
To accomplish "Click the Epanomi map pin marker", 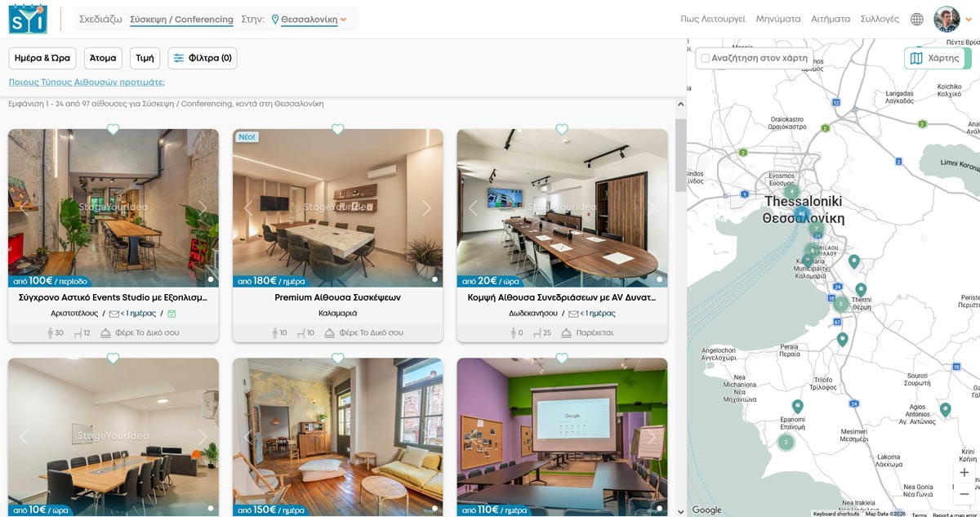I will (x=798, y=407).
